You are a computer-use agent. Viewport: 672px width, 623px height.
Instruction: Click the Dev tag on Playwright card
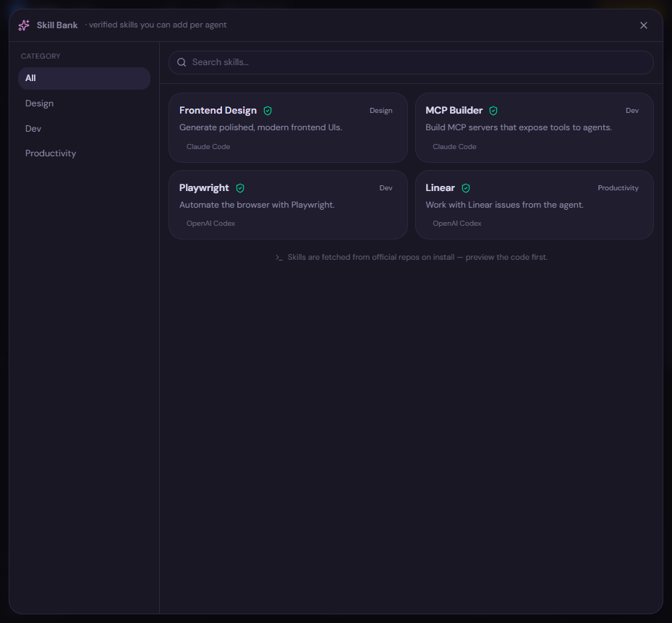tap(386, 188)
